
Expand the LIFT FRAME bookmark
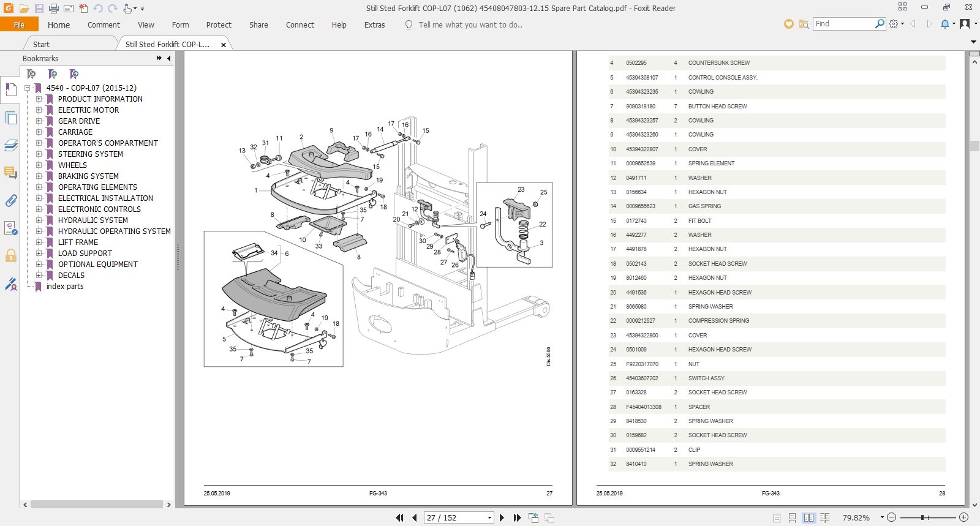tap(39, 242)
